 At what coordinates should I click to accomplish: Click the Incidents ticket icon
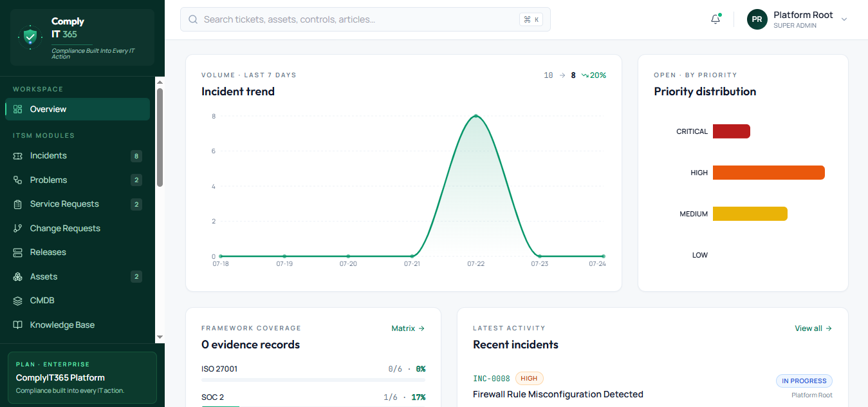point(18,156)
